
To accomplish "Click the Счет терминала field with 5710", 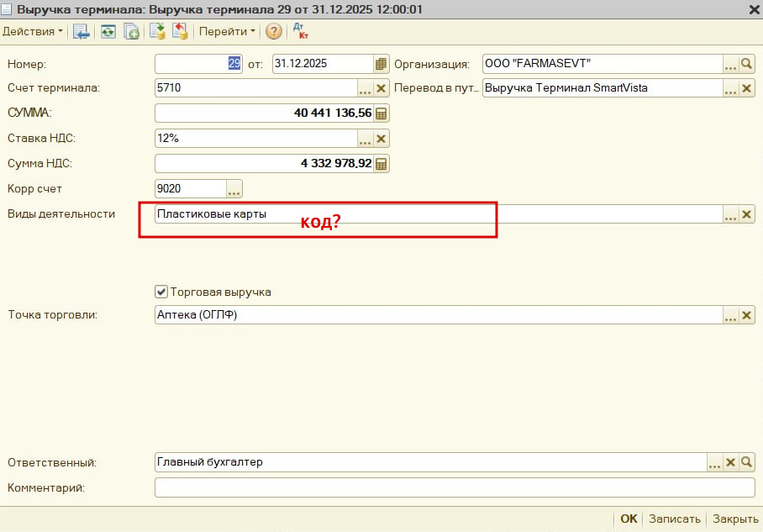I will (x=256, y=88).
